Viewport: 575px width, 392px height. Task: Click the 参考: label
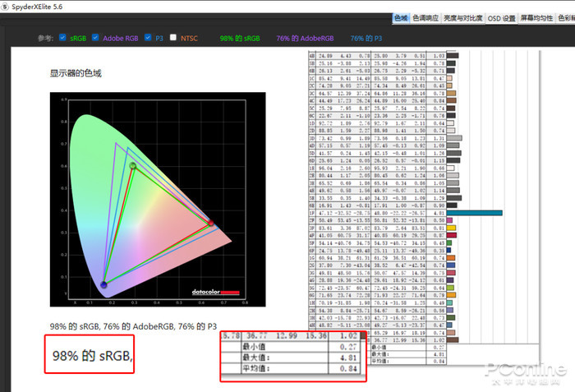pyautogui.click(x=45, y=38)
